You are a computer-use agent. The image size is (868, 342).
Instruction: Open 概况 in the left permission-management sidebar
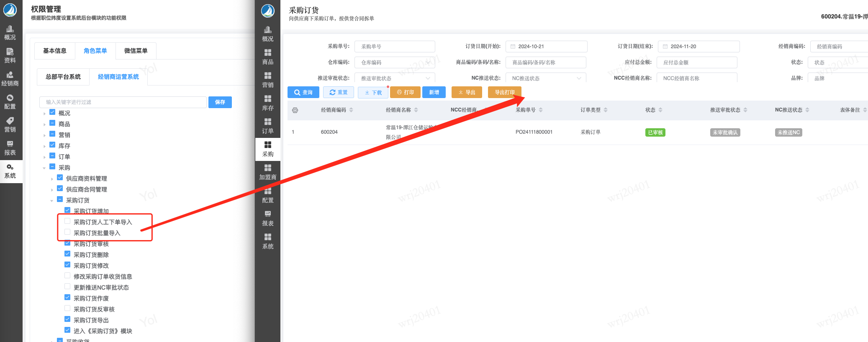pyautogui.click(x=10, y=33)
